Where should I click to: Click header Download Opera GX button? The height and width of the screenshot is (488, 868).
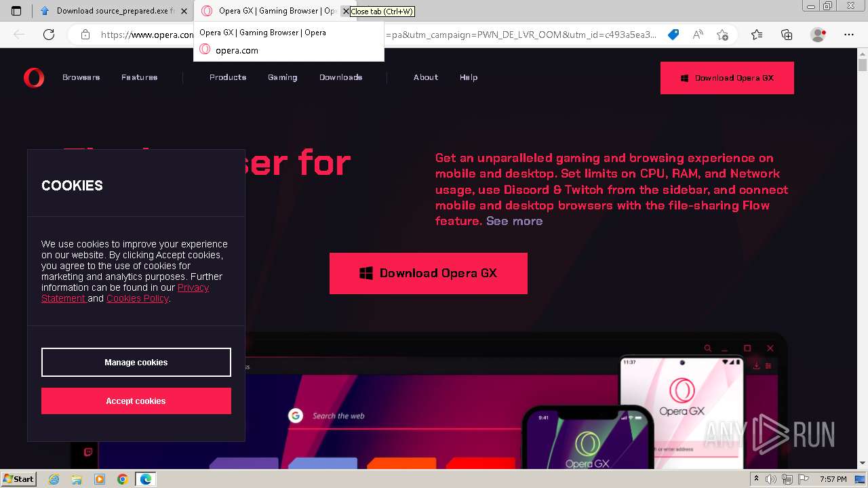click(727, 78)
